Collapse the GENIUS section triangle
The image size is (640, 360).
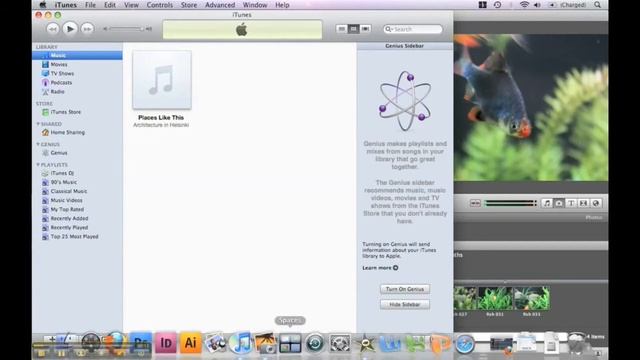point(38,144)
